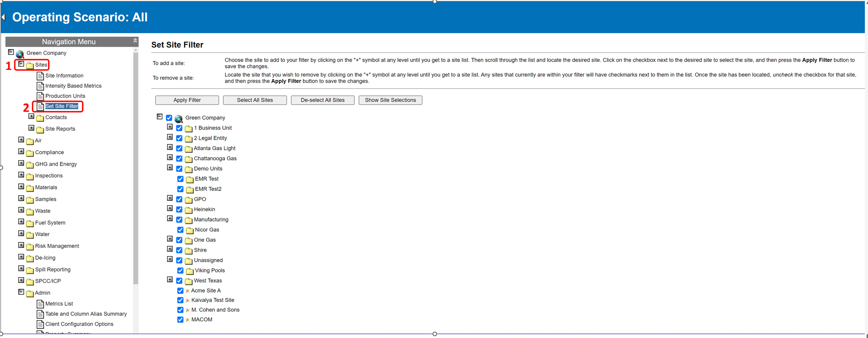Click the Site Information document icon
This screenshot has height=338, width=868.
tap(40, 76)
